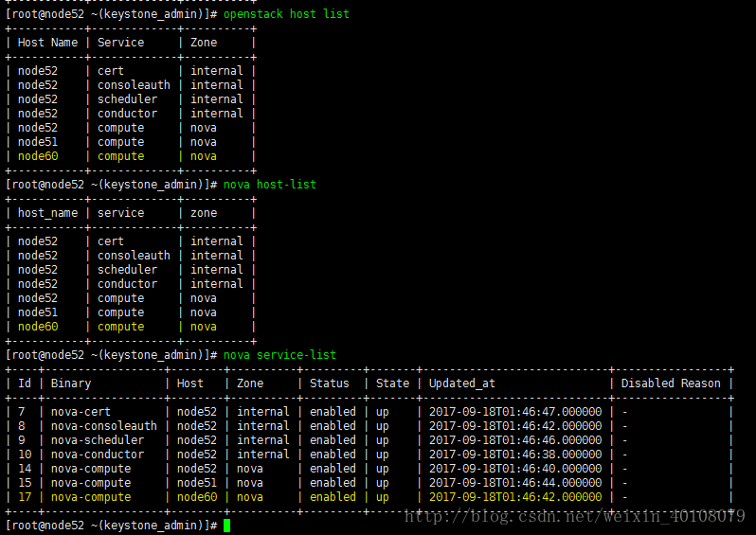Click 'scheduler' in nova host-list output
This screenshot has height=535, width=756.
[x=127, y=270]
